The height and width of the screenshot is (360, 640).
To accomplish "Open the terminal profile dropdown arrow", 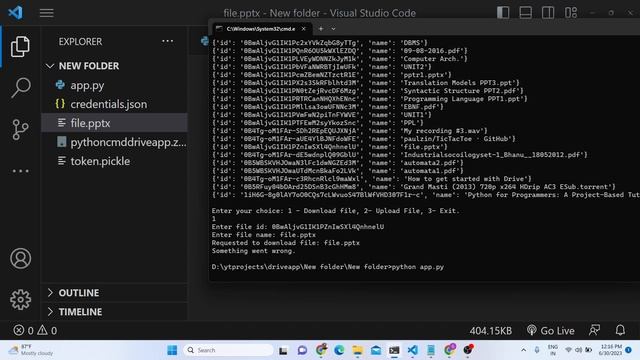I will click(x=333, y=29).
